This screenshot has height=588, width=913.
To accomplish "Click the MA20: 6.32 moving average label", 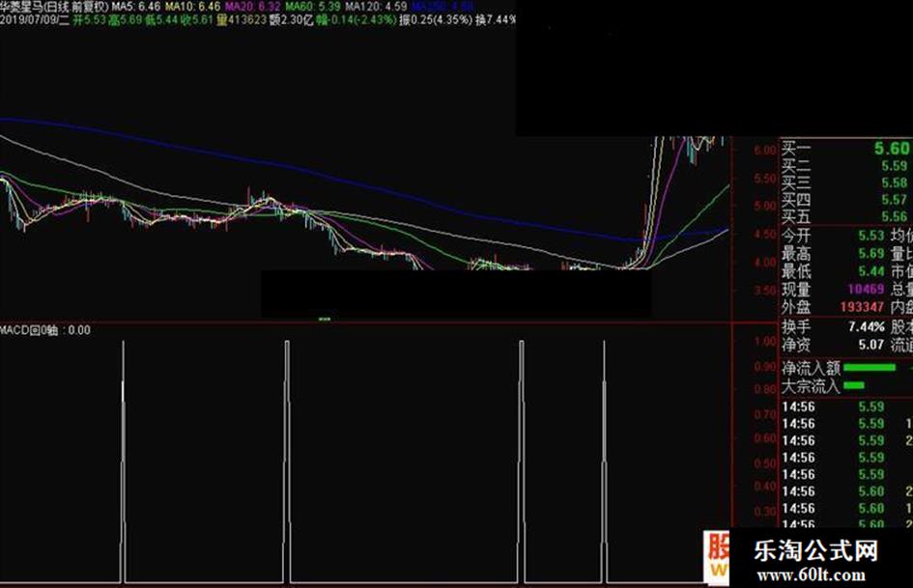I will tap(253, 7).
